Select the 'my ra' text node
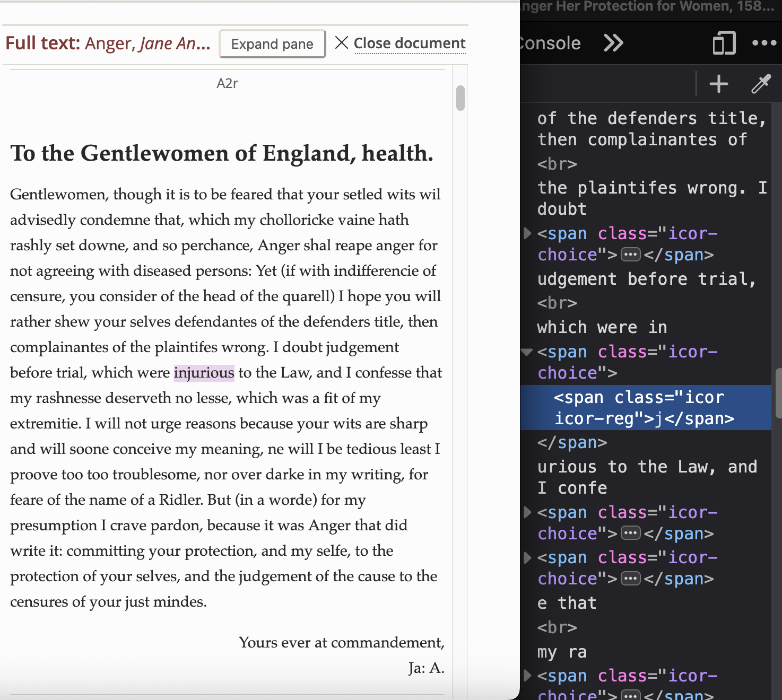This screenshot has width=782, height=700. click(x=562, y=652)
